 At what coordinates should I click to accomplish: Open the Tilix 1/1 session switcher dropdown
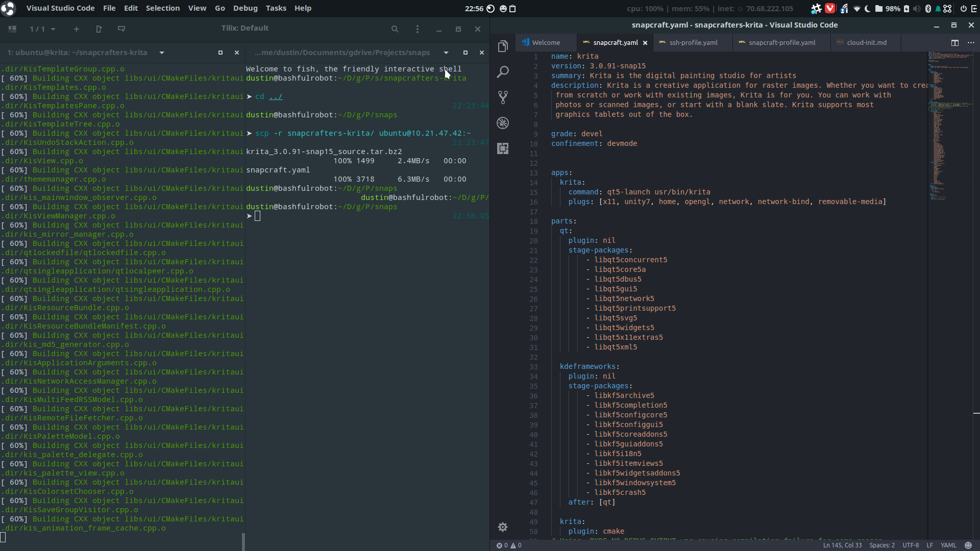pos(42,29)
